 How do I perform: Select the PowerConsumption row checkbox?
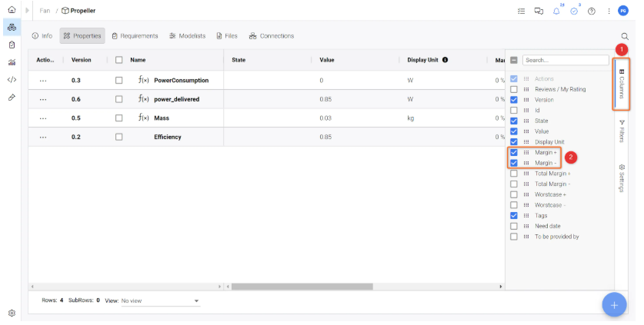coord(118,80)
